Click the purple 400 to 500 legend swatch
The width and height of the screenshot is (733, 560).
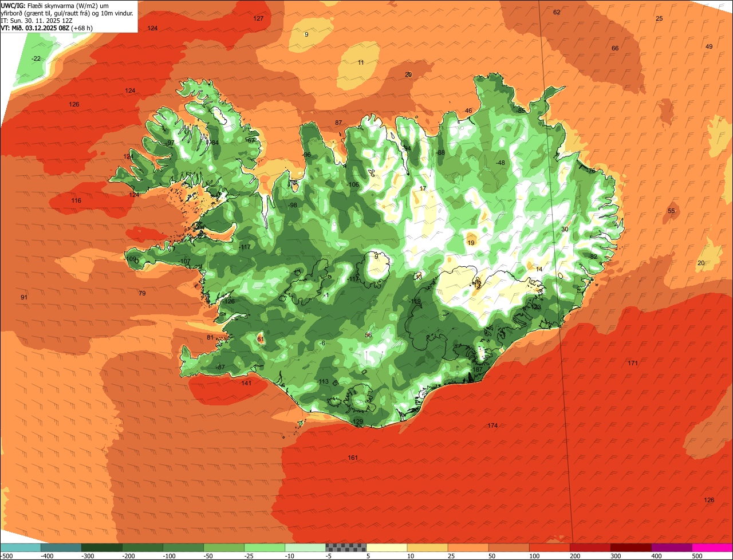671,547
